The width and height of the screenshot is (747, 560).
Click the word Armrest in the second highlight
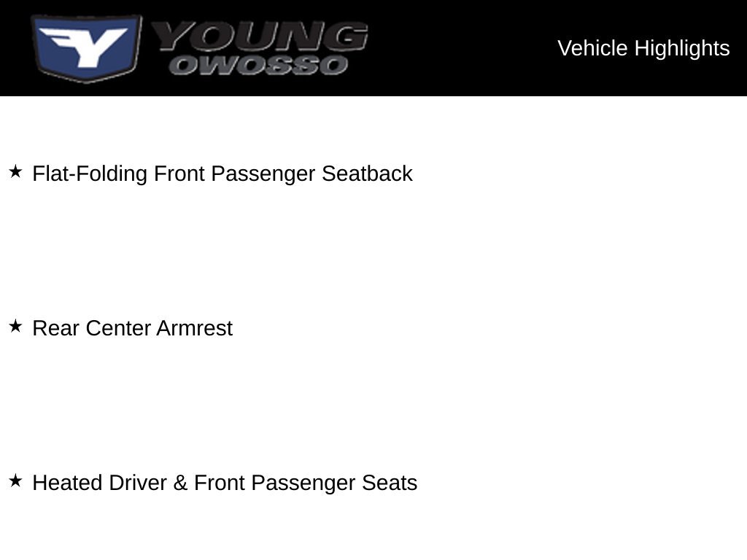coord(194,328)
